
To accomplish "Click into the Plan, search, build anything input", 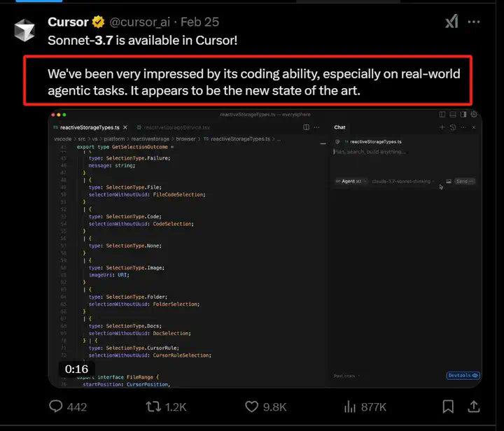I will pos(370,152).
